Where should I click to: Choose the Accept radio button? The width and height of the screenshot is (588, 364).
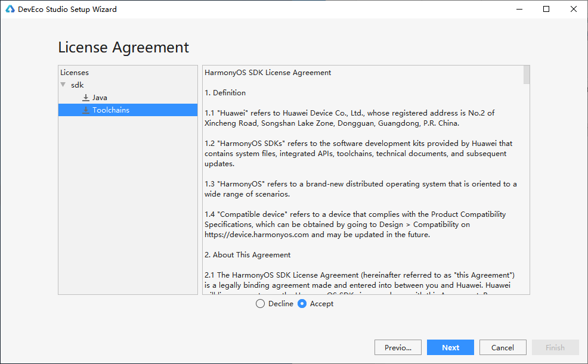[302, 304]
